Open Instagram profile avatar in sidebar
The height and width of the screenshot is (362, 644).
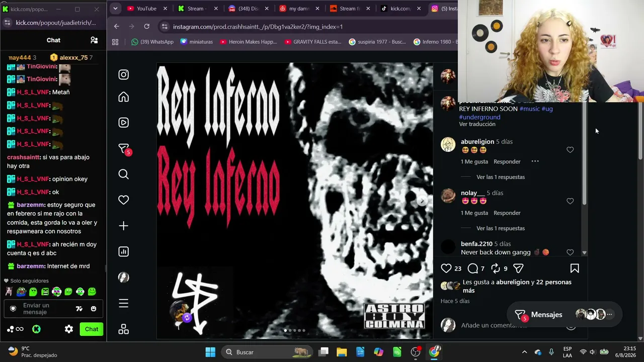[123, 278]
